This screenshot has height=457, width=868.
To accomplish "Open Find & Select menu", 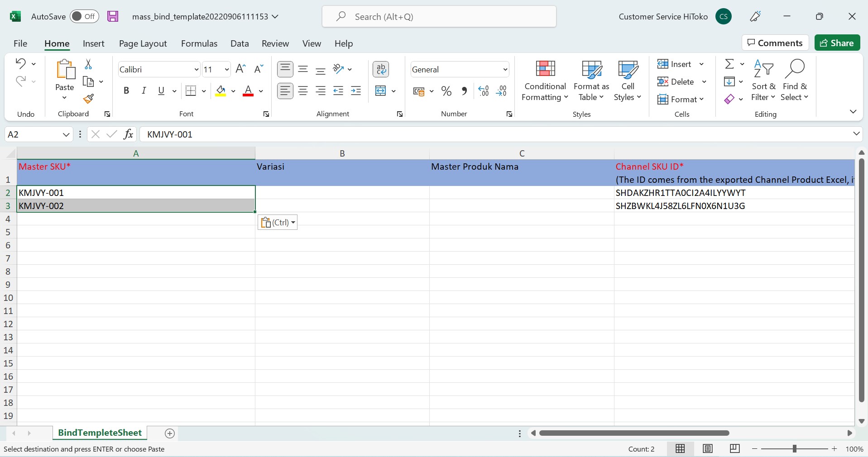I will 795,81.
